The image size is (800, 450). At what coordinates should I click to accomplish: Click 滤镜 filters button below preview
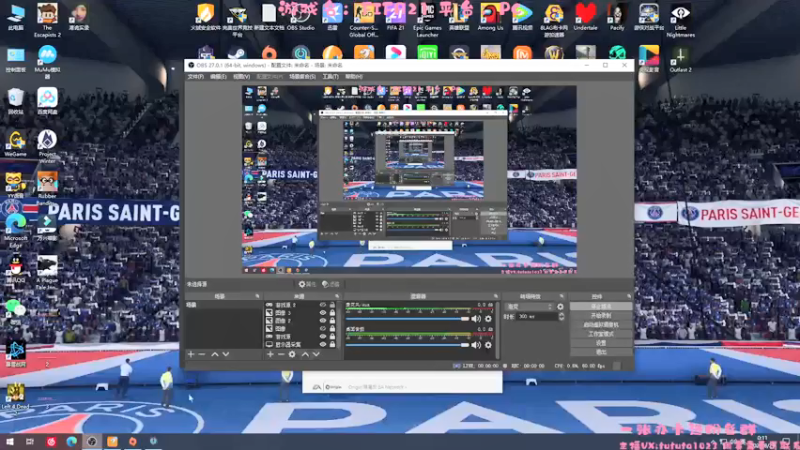pos(331,284)
